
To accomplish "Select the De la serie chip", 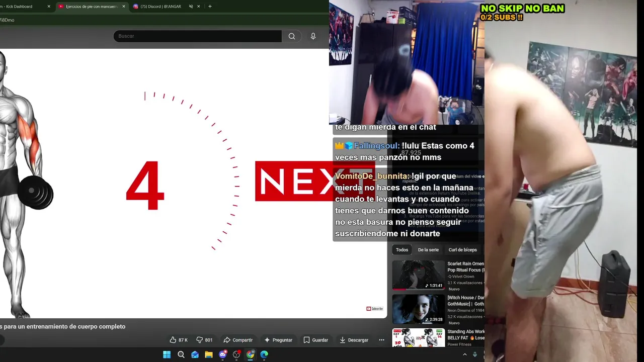I will 428,250.
